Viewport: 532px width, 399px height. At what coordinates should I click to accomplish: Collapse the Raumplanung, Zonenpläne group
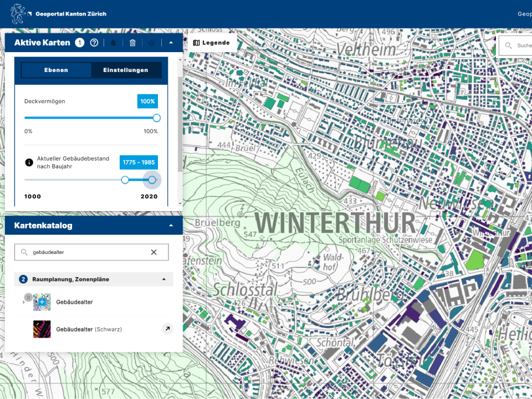[x=163, y=279]
